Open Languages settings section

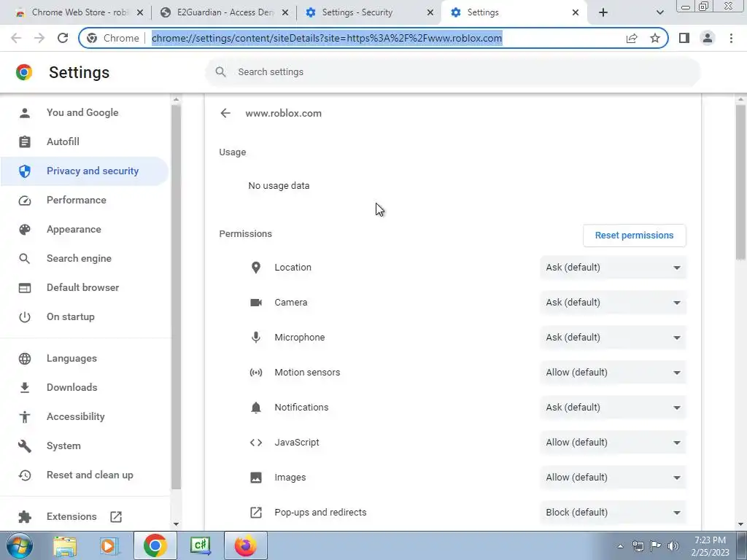tap(85, 358)
